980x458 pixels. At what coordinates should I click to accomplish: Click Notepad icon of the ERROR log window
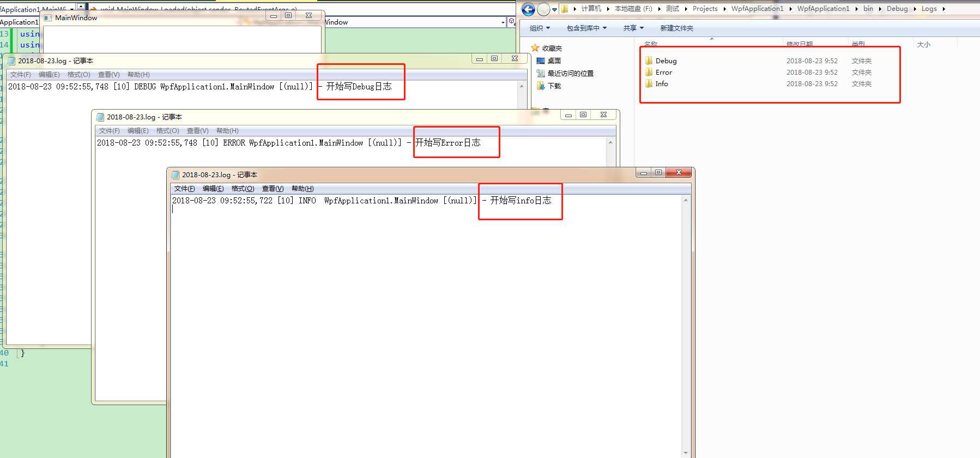pos(100,117)
